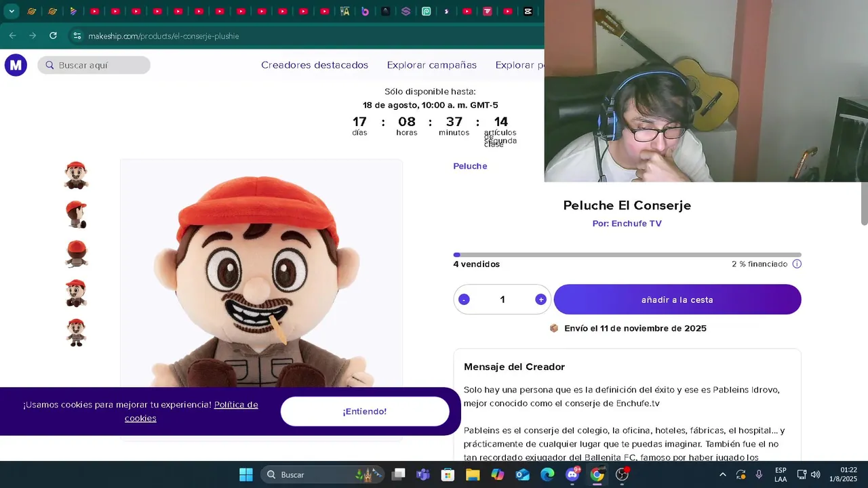Switch to the purple 'b' icon tab
This screenshot has height=488, width=868.
[366, 11]
